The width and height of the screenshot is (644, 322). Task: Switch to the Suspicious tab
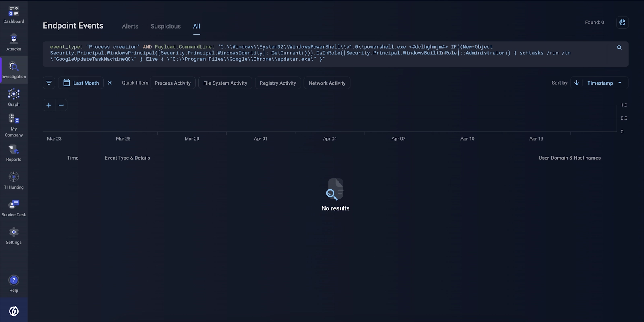[x=165, y=26]
